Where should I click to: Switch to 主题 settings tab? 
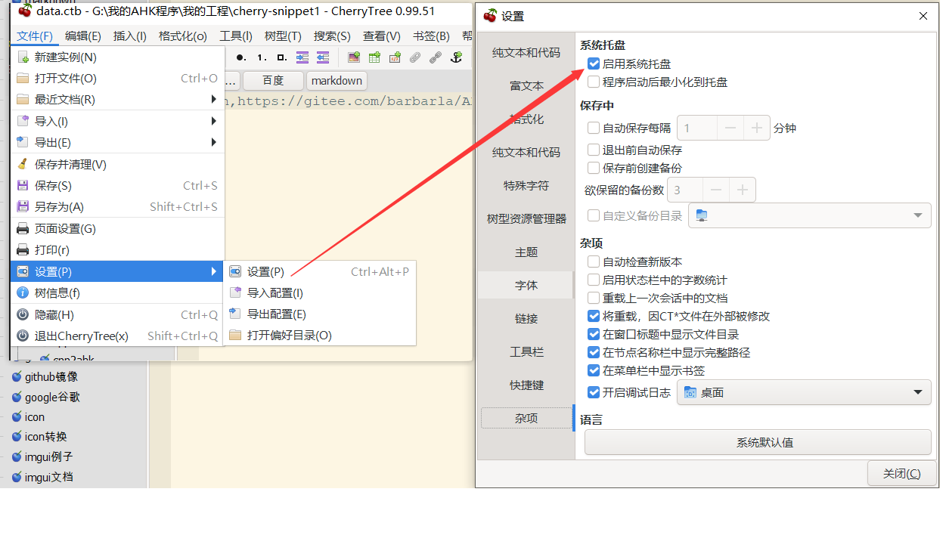pyautogui.click(x=526, y=252)
